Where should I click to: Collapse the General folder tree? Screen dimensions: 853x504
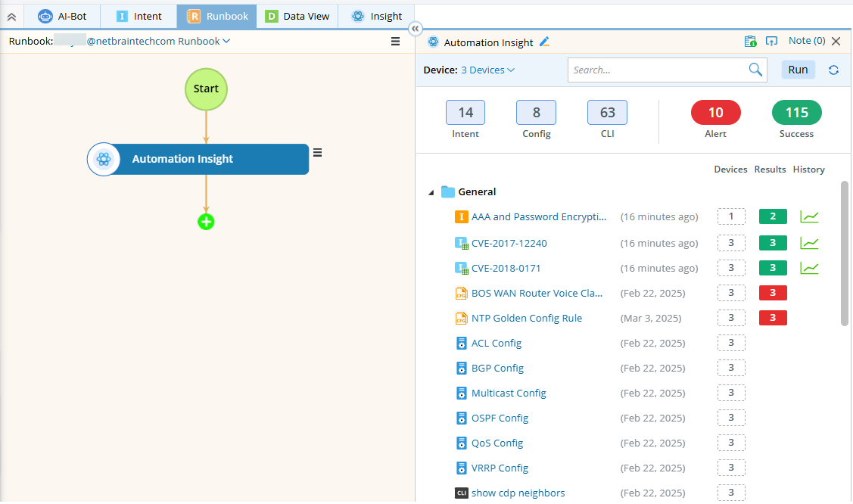tap(431, 192)
